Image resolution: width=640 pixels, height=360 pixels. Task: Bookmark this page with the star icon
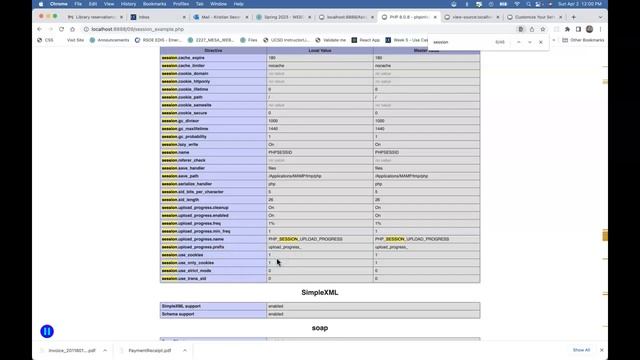pyautogui.click(x=543, y=29)
